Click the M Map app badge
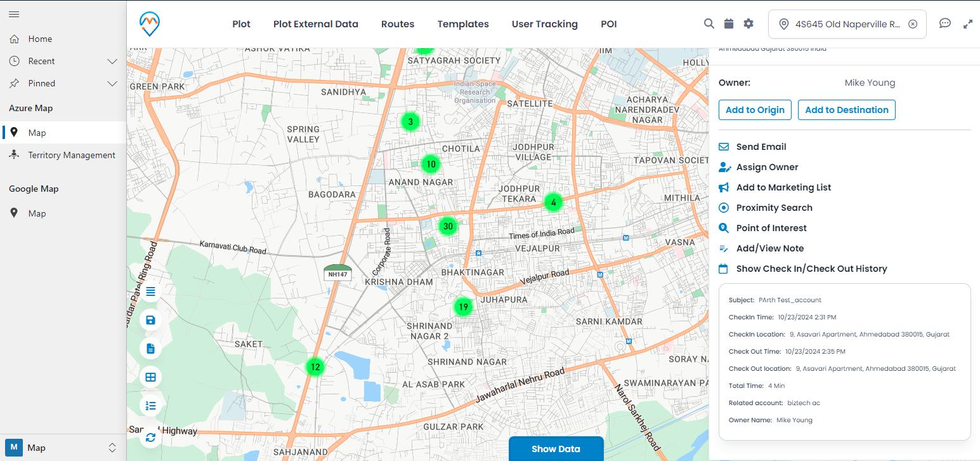This screenshot has width=980, height=461. click(15, 448)
